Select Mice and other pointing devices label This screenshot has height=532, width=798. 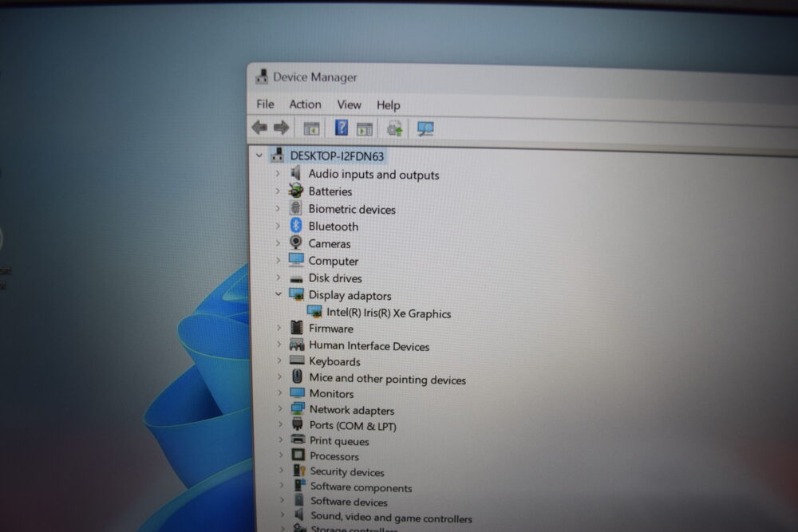[387, 379]
